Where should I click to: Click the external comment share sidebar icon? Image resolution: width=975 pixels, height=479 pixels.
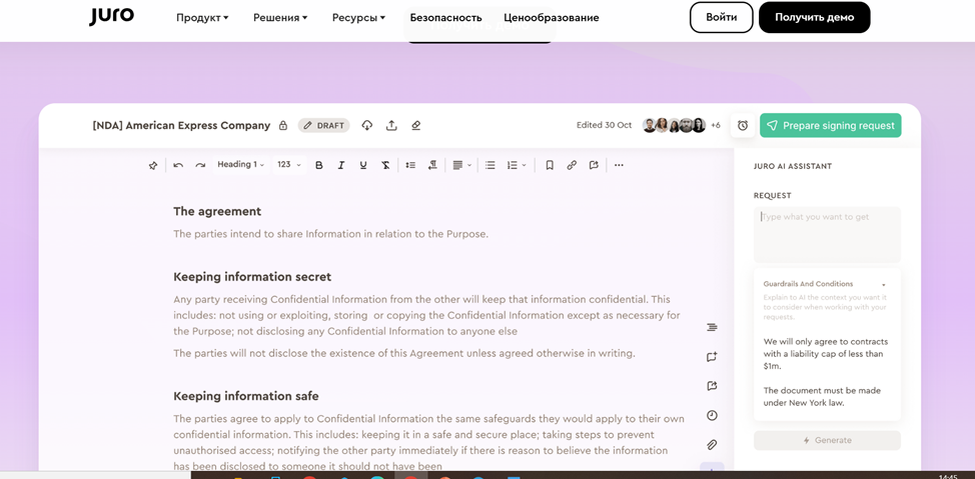coord(712,386)
